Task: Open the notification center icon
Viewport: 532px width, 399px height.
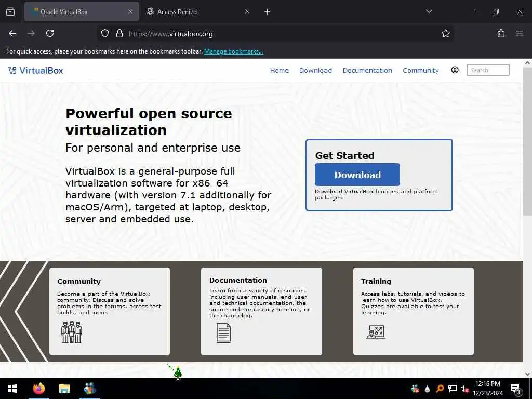Action: point(516,389)
